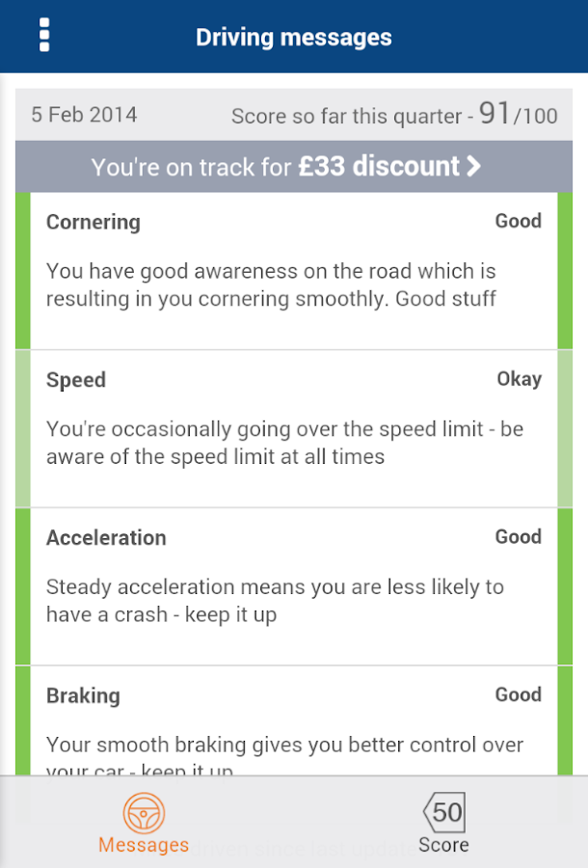Tap the Okay rating on Speed
The width and height of the screenshot is (588, 868).
(x=519, y=379)
